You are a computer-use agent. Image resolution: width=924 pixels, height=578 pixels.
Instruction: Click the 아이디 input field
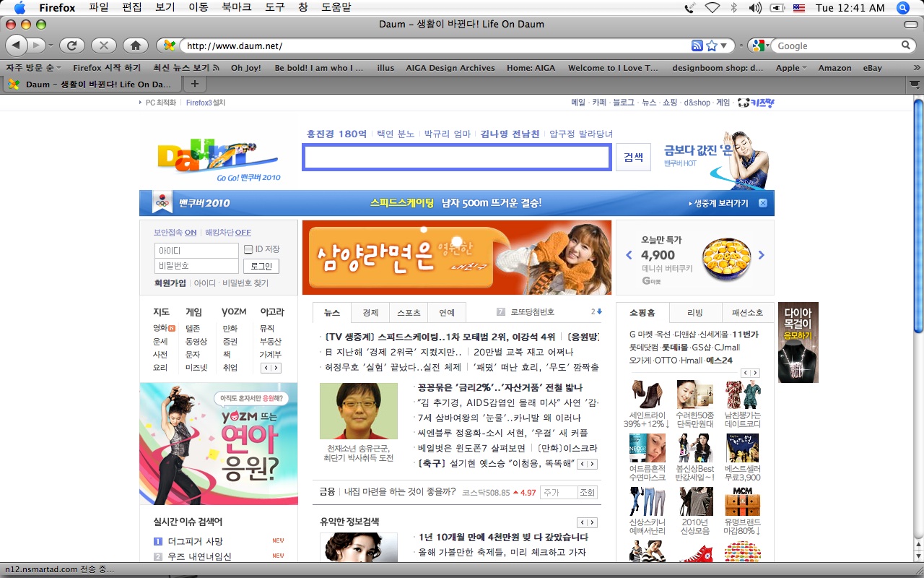click(196, 251)
